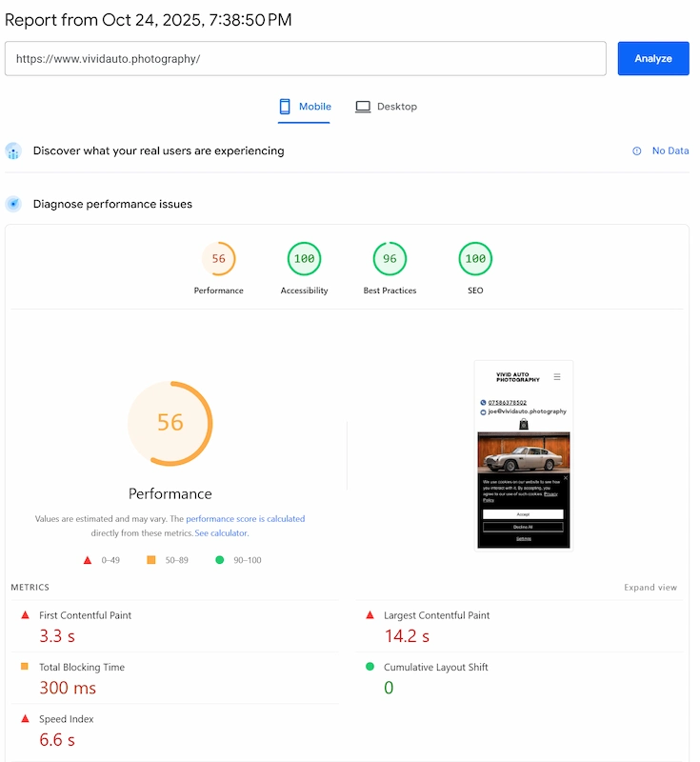Click the No Data link

click(670, 151)
